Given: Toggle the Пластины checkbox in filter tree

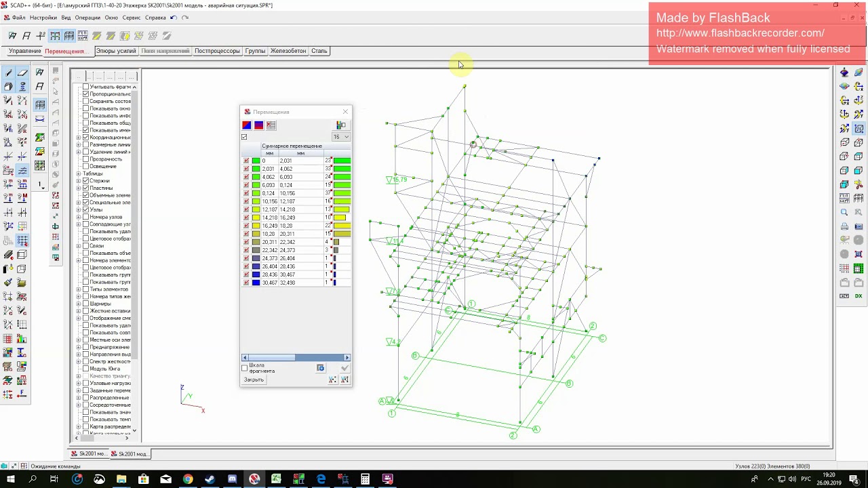Looking at the screenshot, I should pos(86,188).
